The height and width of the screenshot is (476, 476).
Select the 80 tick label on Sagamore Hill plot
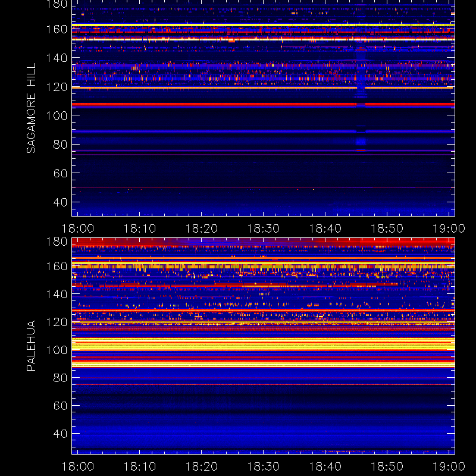click(x=60, y=145)
